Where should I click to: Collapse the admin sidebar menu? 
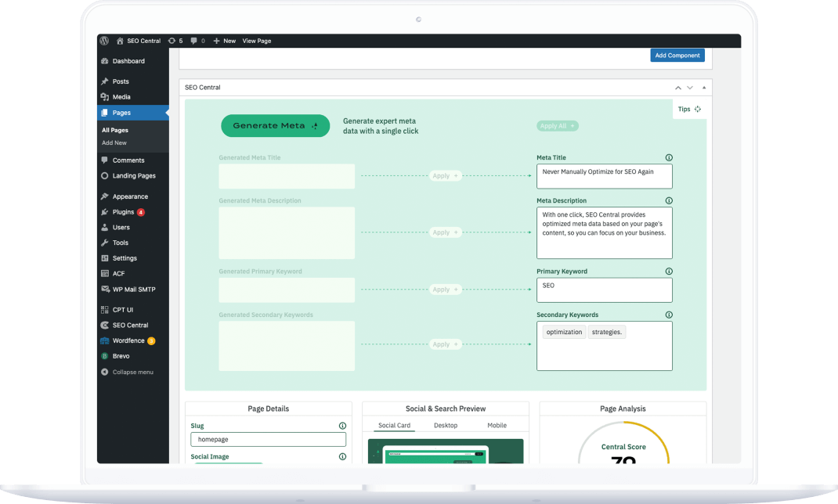click(127, 372)
